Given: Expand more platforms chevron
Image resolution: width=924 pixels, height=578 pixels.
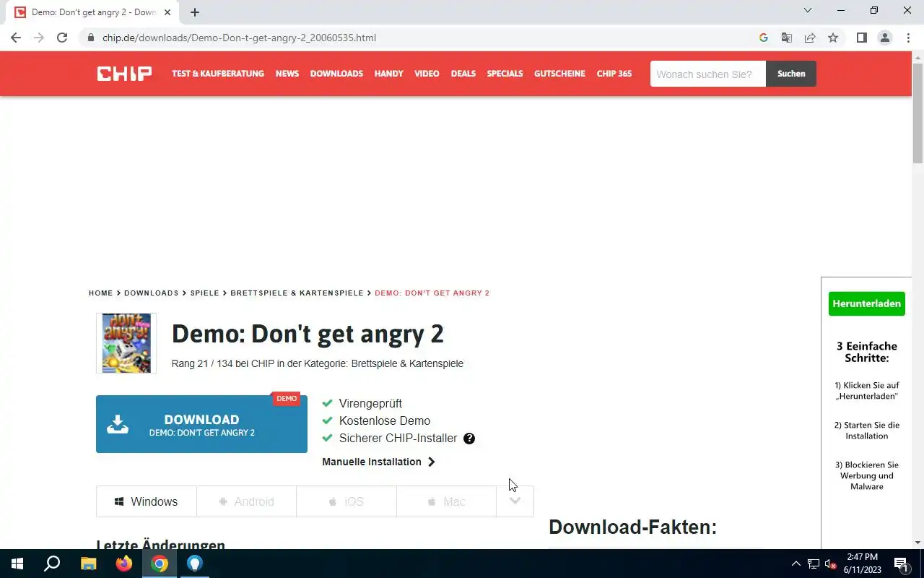Looking at the screenshot, I should pyautogui.click(x=515, y=501).
